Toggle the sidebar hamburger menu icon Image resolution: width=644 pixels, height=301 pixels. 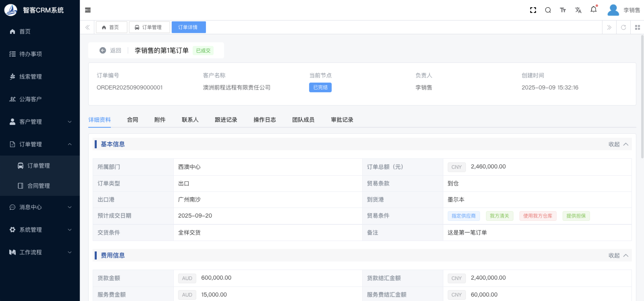click(88, 10)
